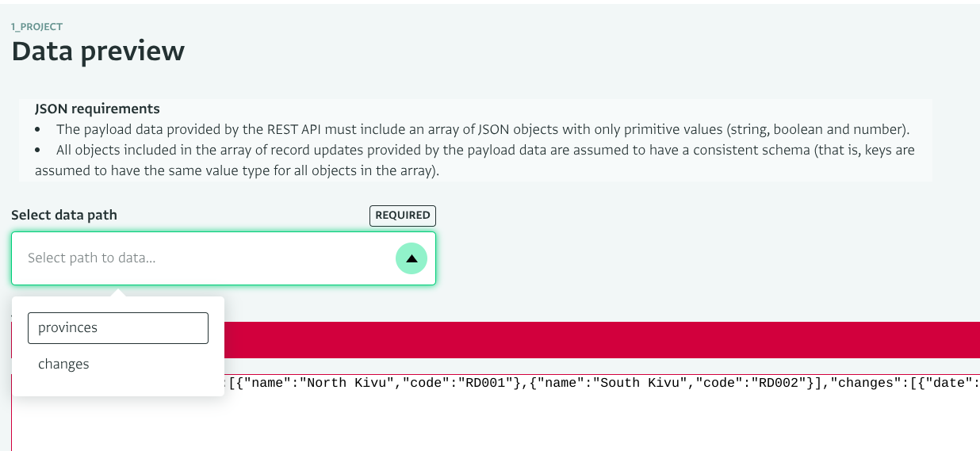Click the 'JSON requirements' heading
980x451 pixels.
click(x=98, y=109)
